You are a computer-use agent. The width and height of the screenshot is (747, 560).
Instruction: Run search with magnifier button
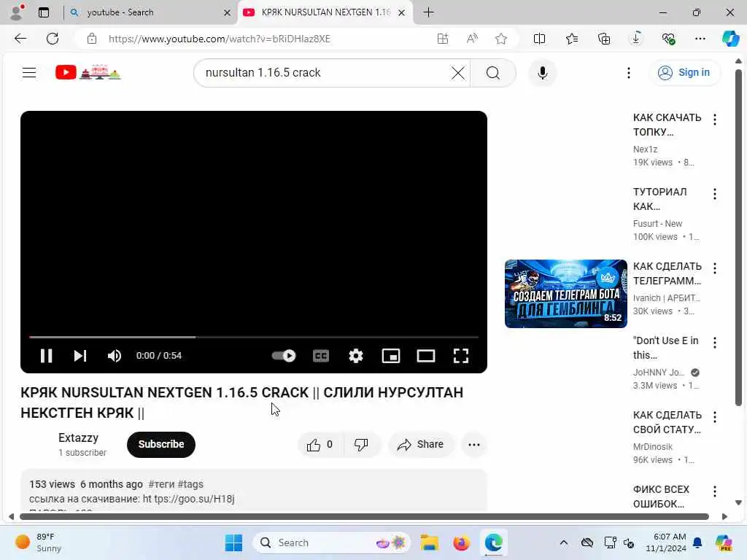coord(493,73)
